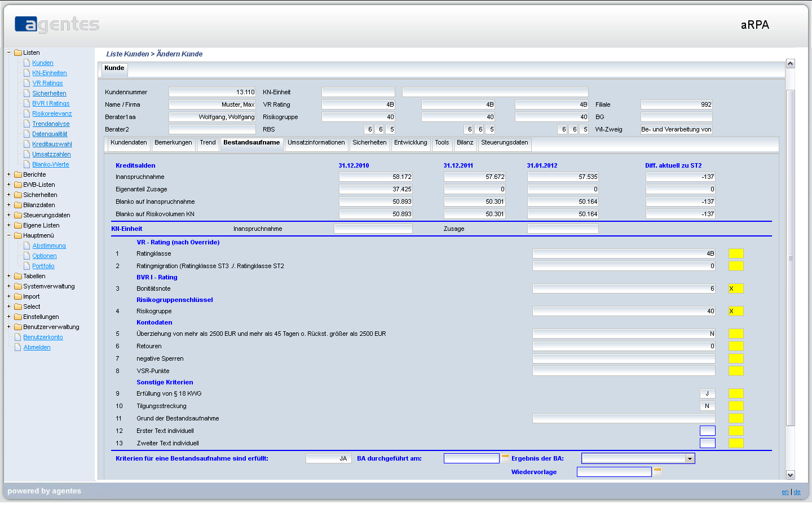Toggle the yellow marker for Ratingmigration row
Viewport: 812px width, 508px height.
[736, 266]
